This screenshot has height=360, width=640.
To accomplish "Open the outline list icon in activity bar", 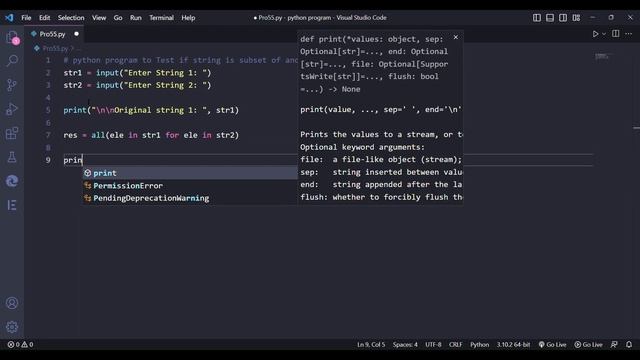I will pyautogui.click(x=12, y=205).
